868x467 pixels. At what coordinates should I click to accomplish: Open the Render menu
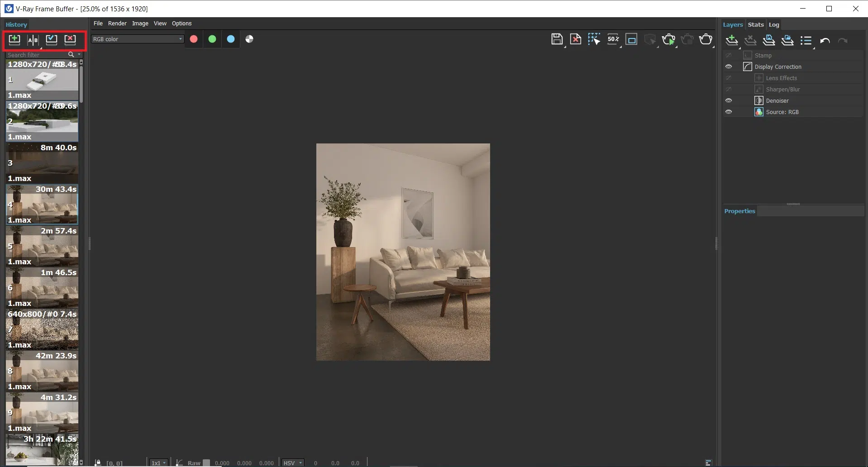[117, 24]
